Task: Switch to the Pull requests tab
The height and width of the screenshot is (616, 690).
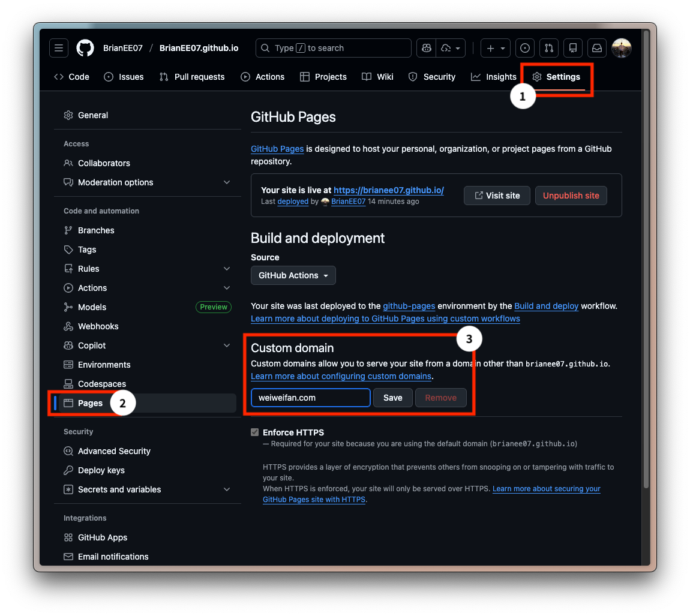Action: point(192,77)
